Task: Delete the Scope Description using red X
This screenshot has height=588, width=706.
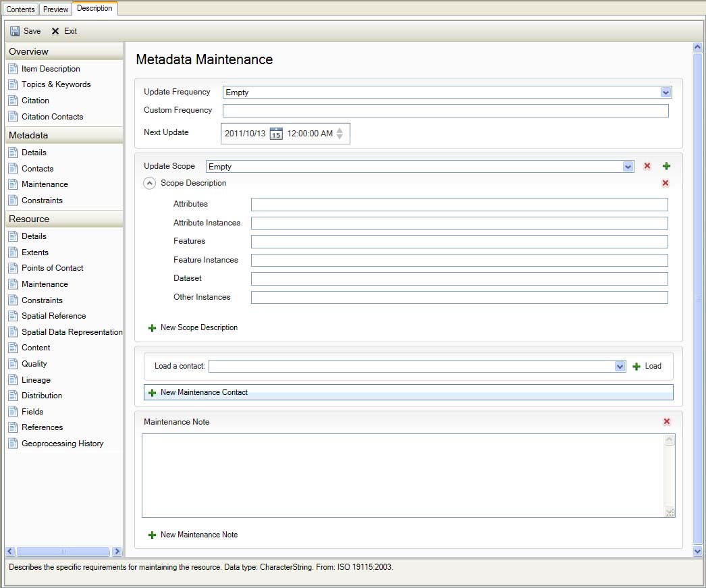Action: tap(665, 183)
